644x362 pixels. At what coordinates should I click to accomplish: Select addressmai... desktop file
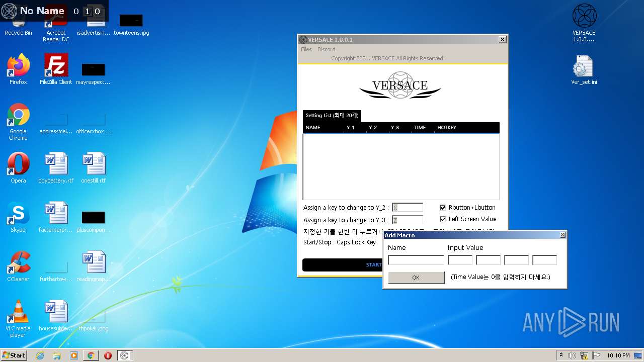coord(56,123)
